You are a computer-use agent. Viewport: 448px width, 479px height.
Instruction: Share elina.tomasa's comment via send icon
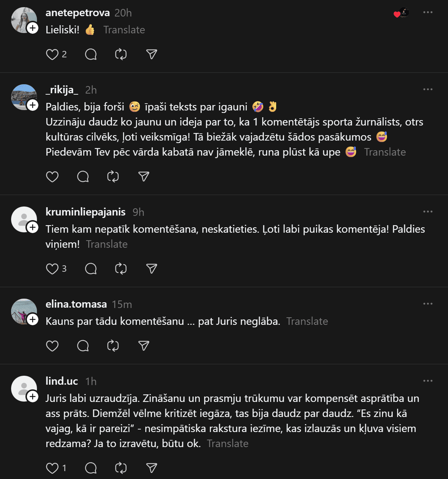[x=144, y=346]
